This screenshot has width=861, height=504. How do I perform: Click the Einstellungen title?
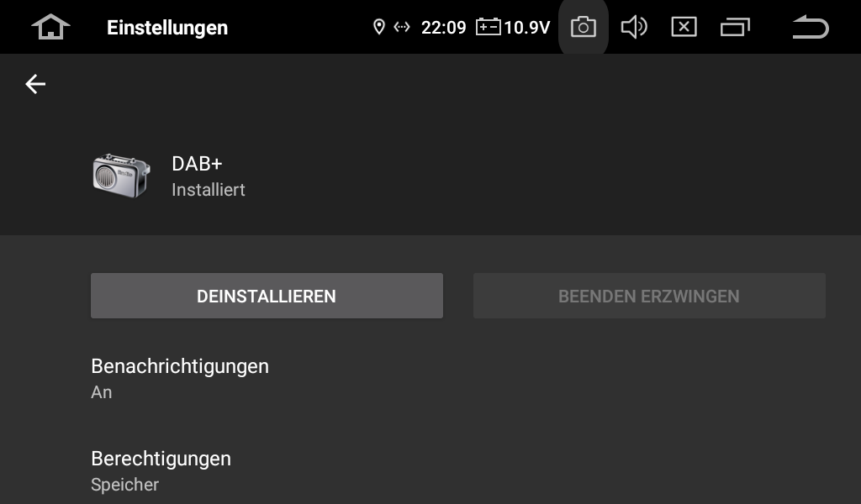[167, 28]
